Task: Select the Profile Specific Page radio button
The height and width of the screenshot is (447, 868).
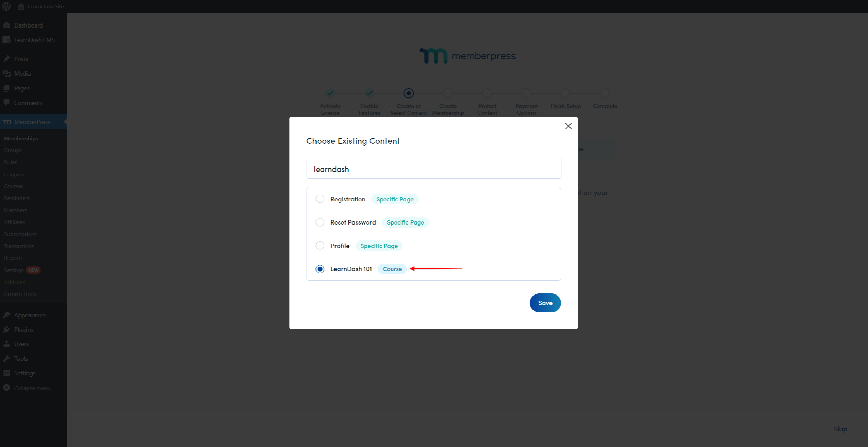Action: click(320, 245)
